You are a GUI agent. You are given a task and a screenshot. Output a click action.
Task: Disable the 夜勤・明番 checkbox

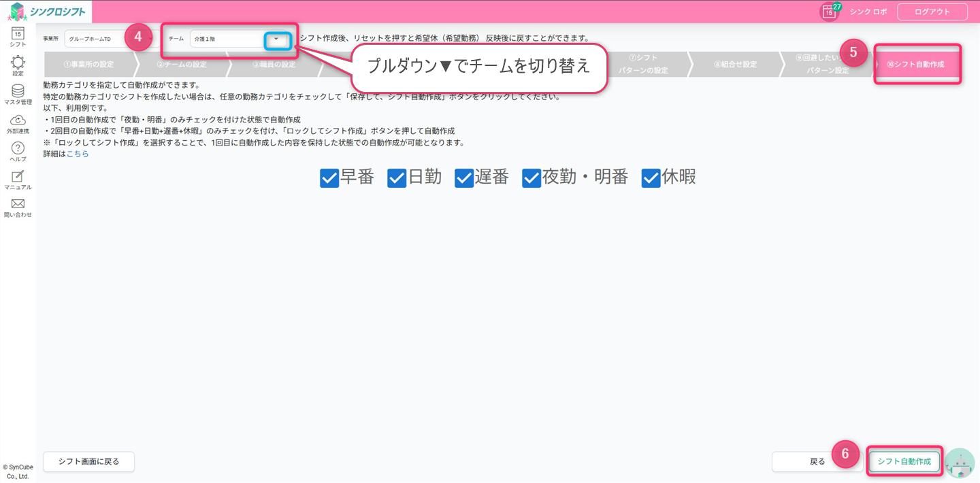[x=532, y=178]
